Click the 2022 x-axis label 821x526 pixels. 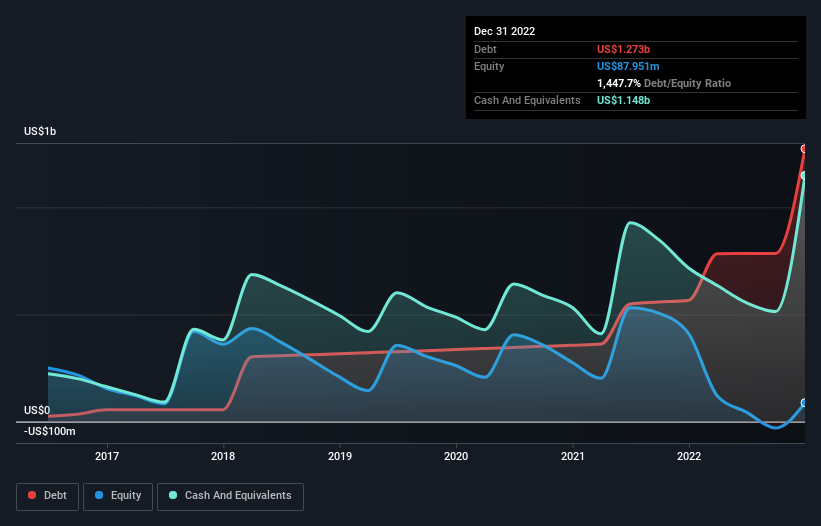pyautogui.click(x=689, y=456)
